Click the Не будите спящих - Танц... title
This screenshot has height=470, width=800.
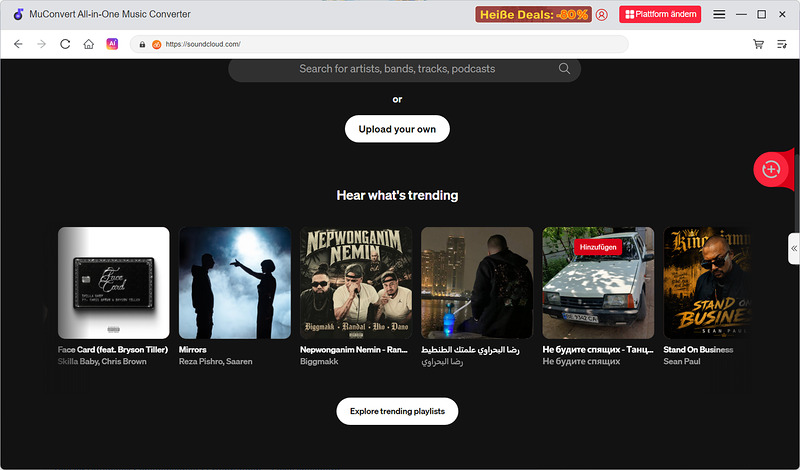tap(597, 350)
